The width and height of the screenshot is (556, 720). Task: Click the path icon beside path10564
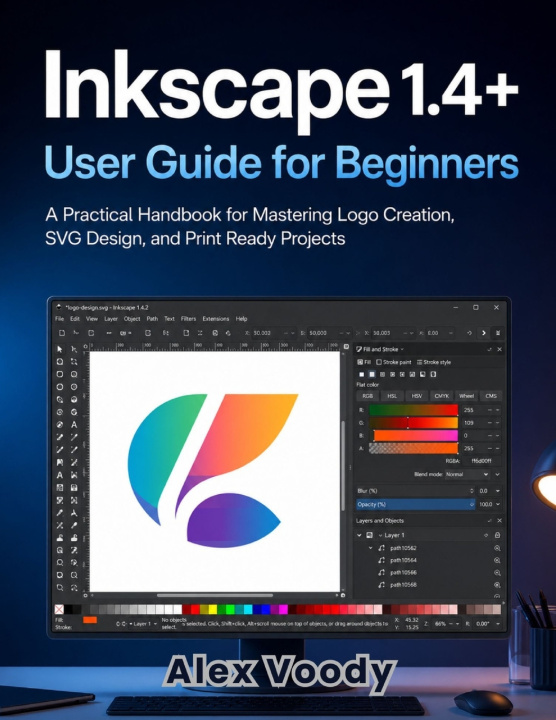[381, 560]
